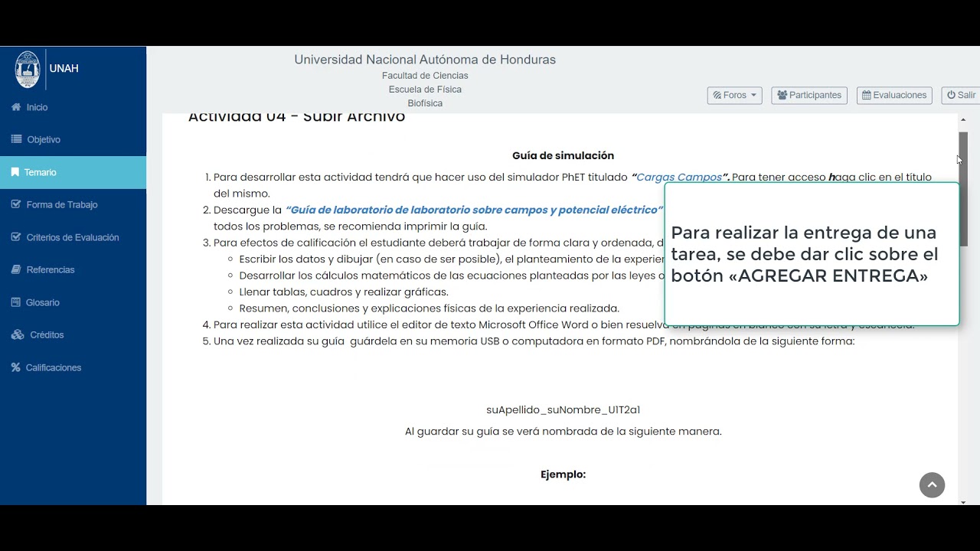
Task: Click the calendar icon in the Evaluaciones button
Action: tap(867, 95)
